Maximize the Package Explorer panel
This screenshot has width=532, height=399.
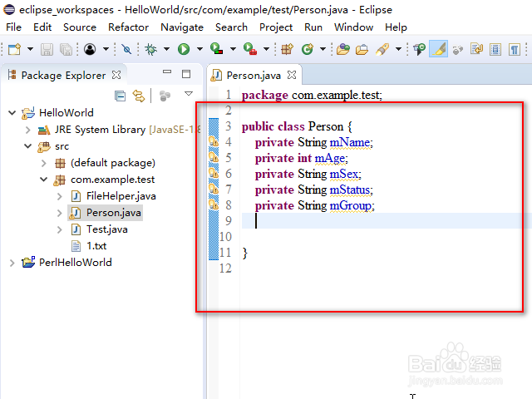tap(186, 74)
